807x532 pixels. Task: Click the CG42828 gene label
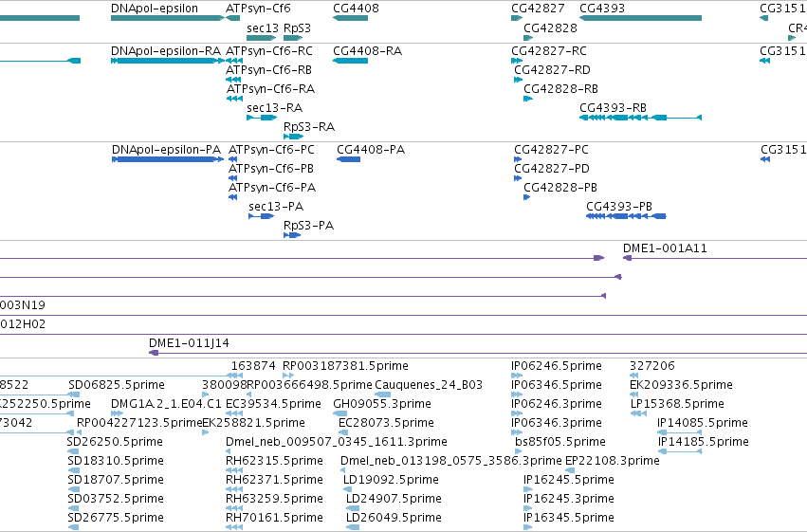pyautogui.click(x=550, y=28)
